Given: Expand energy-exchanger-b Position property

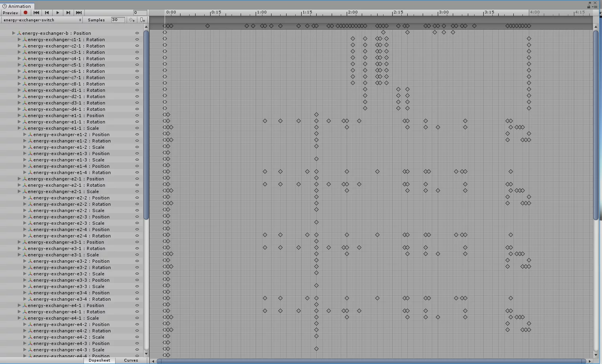Looking at the screenshot, I should (x=13, y=33).
